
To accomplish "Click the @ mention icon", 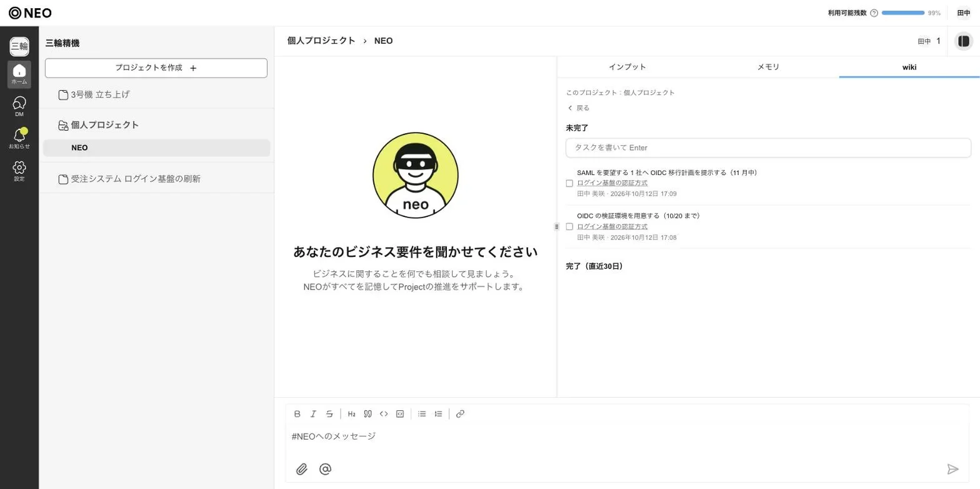I will tap(325, 469).
